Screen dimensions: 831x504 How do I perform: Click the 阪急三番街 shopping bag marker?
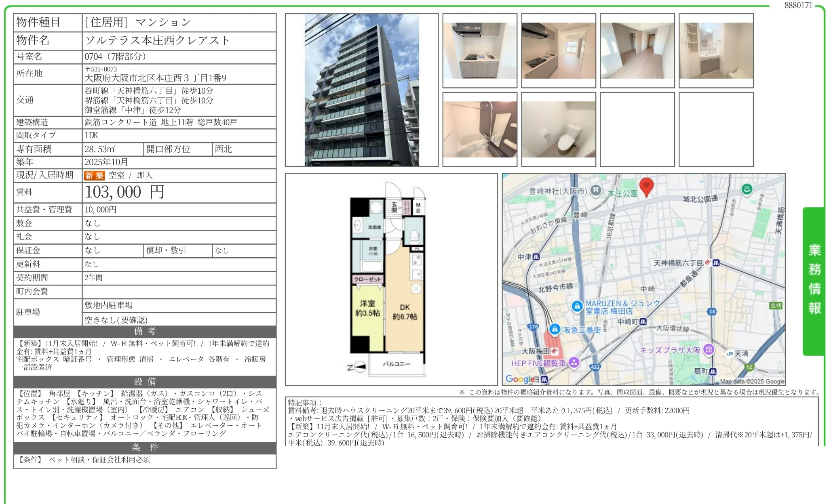(x=555, y=329)
